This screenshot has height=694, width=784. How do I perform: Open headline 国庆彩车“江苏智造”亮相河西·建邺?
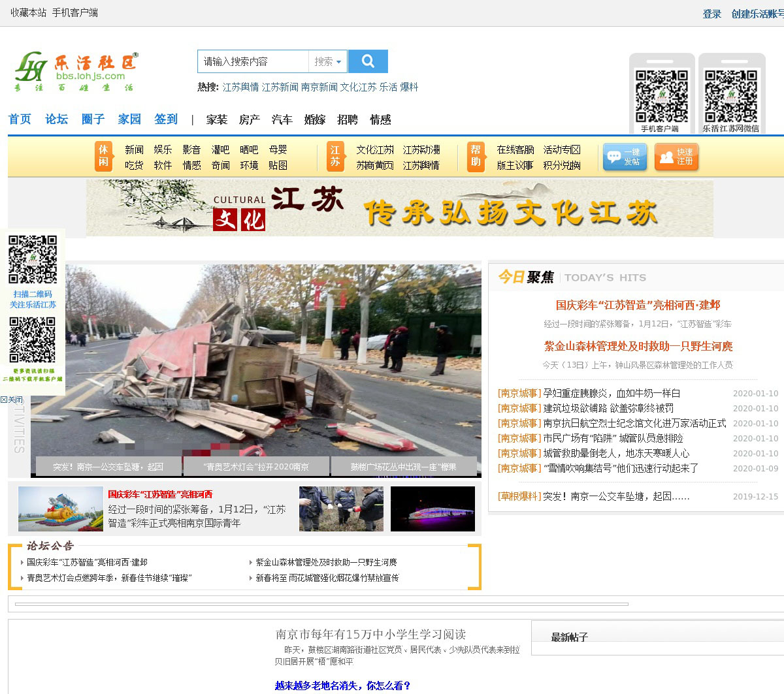[638, 305]
